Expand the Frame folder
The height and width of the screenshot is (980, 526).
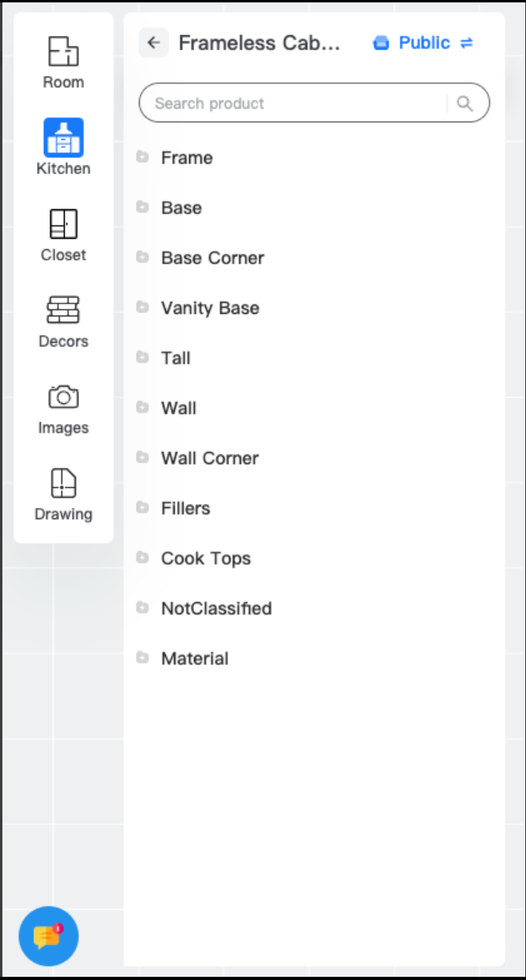(x=186, y=157)
